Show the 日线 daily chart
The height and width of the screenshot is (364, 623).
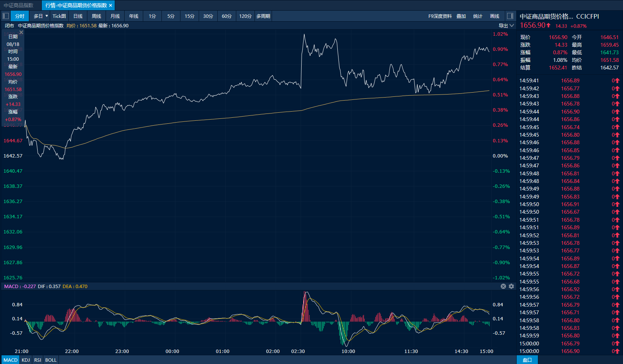pos(78,16)
